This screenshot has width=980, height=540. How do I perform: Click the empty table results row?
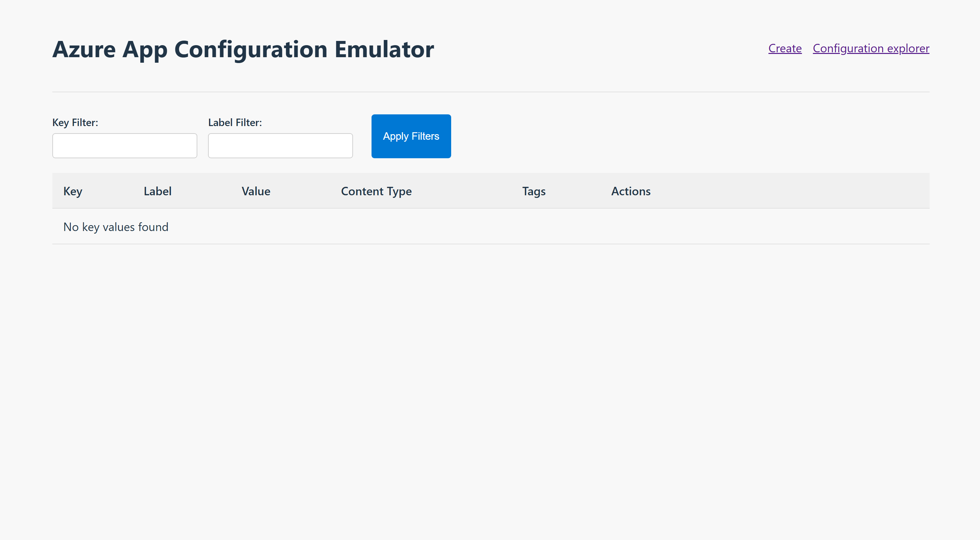click(x=491, y=227)
